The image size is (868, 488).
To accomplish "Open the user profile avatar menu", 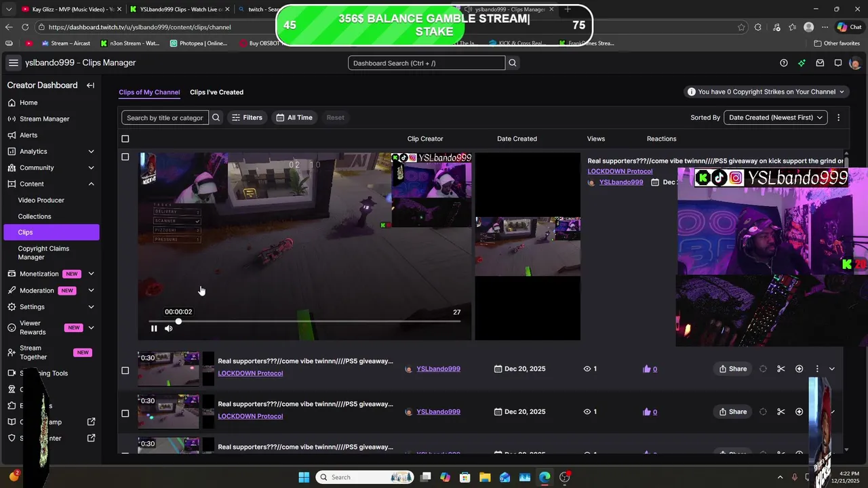I will (x=855, y=63).
